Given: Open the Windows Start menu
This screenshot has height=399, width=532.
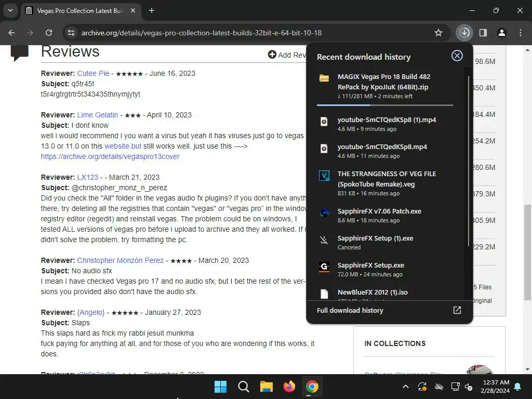Looking at the screenshot, I should coord(220,387).
